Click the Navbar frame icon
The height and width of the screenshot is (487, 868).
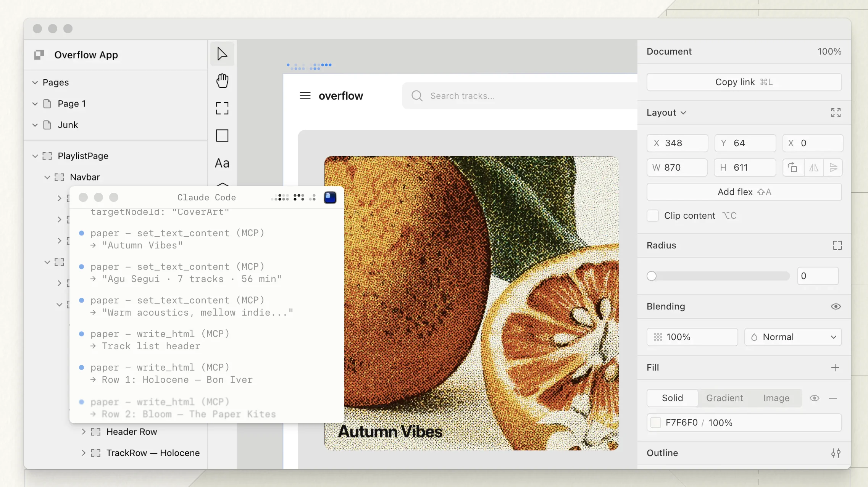pos(59,177)
